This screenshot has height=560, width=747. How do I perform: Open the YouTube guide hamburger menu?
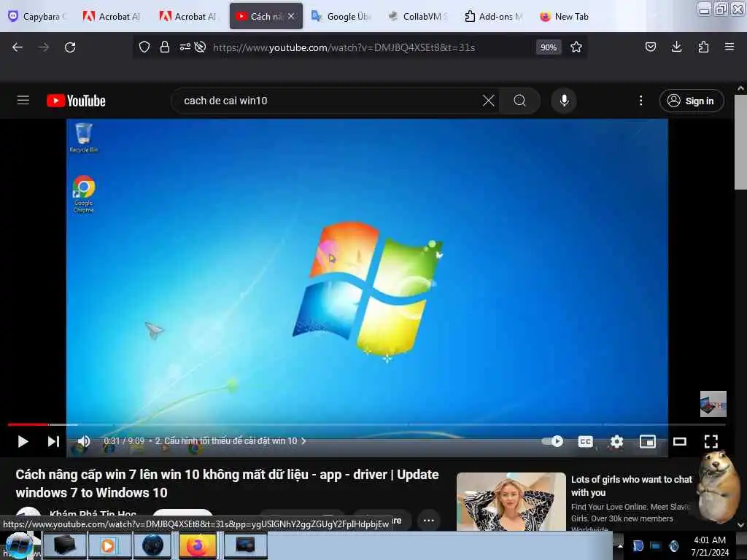click(x=23, y=101)
